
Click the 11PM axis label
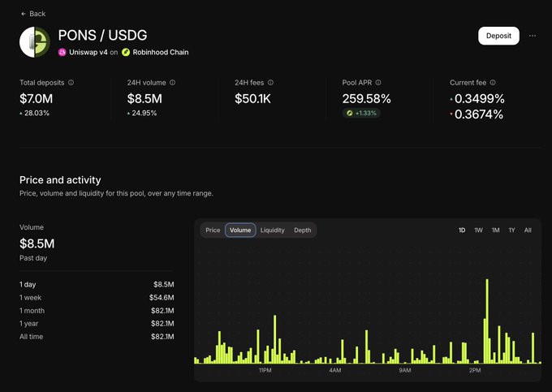click(265, 370)
